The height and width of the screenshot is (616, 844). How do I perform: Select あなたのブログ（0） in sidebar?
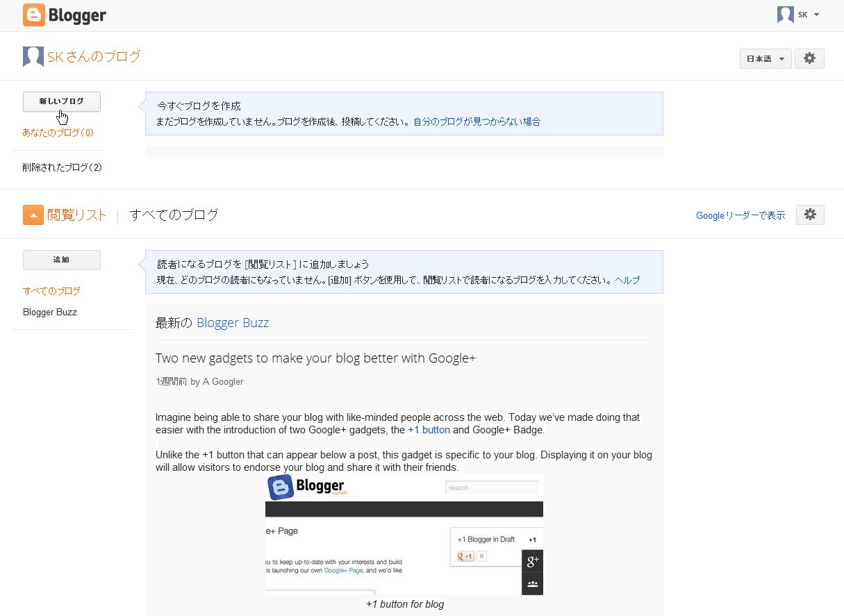pos(58,133)
